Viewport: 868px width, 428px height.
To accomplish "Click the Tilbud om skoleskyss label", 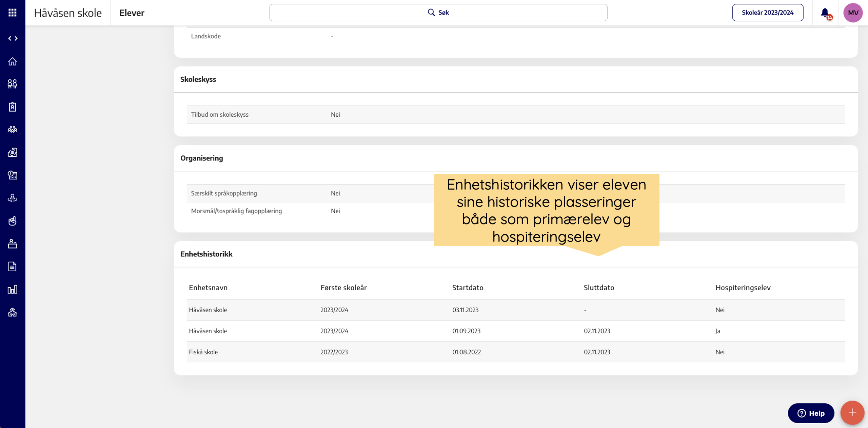I will 220,115.
